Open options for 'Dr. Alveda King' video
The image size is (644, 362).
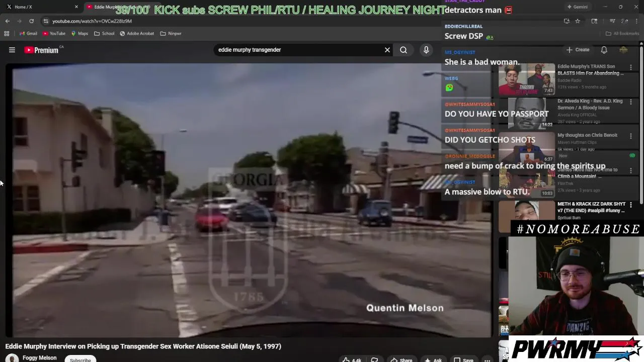coord(631,102)
